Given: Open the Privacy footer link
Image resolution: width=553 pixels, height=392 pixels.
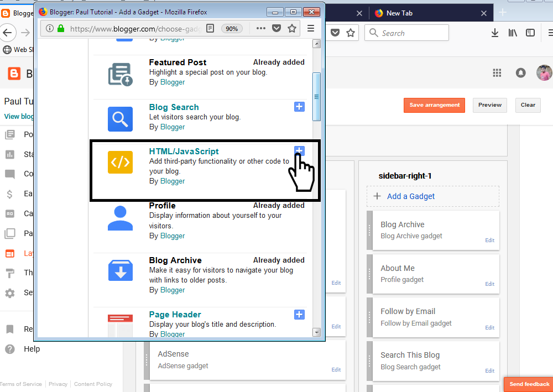Looking at the screenshot, I should pyautogui.click(x=58, y=384).
